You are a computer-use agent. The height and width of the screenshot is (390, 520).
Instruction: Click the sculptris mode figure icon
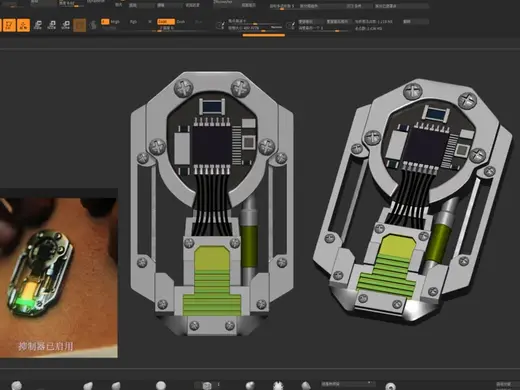93,25
